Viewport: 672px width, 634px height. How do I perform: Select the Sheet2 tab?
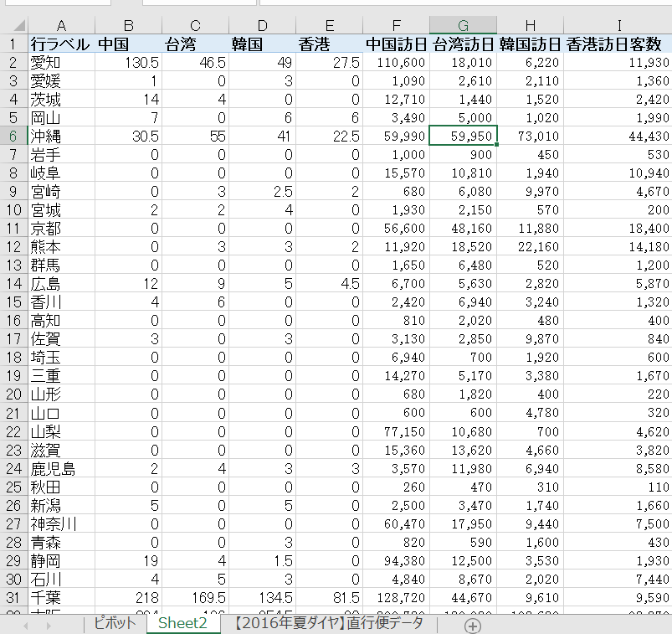[184, 625]
